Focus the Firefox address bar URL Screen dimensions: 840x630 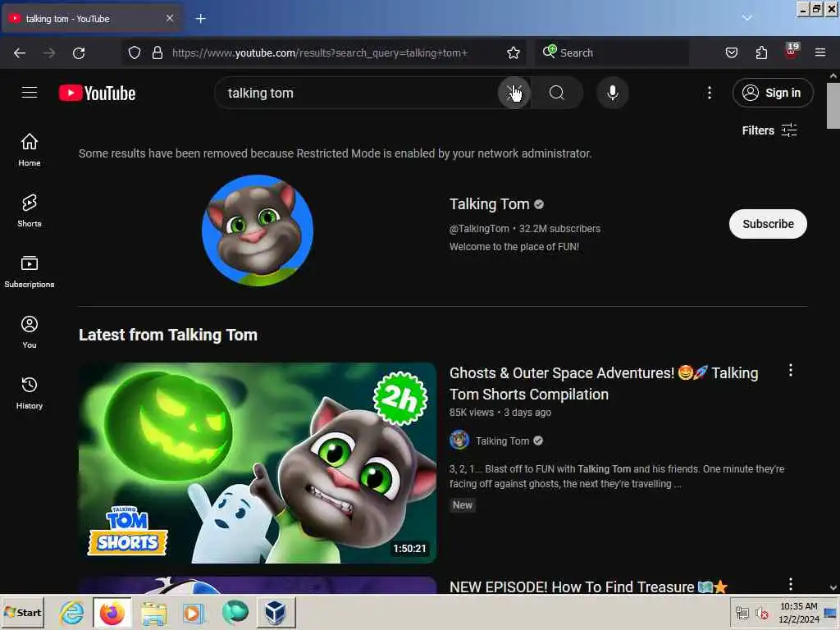pyautogui.click(x=320, y=53)
